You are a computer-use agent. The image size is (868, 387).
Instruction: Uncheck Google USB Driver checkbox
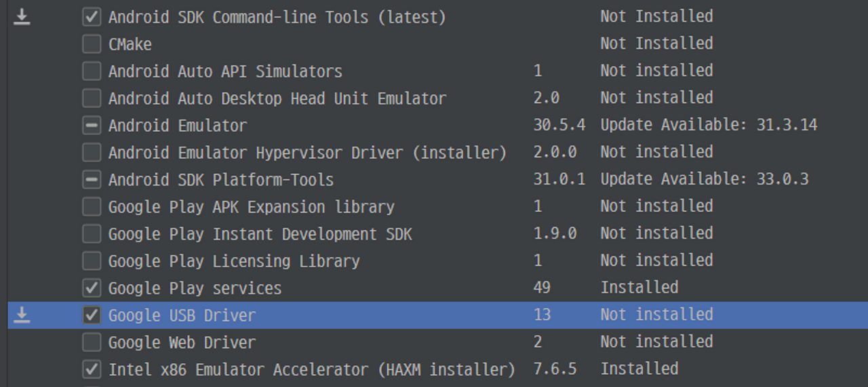click(x=92, y=315)
